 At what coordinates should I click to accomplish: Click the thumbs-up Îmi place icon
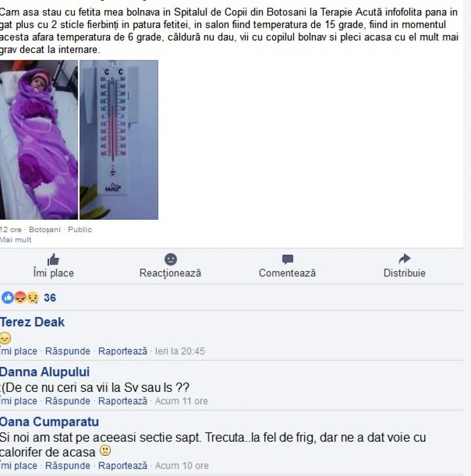pyautogui.click(x=53, y=260)
